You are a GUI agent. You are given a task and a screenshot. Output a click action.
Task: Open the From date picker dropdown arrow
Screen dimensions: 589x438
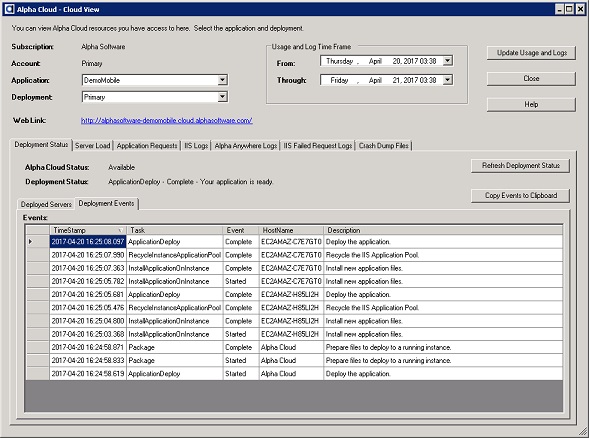click(x=447, y=61)
